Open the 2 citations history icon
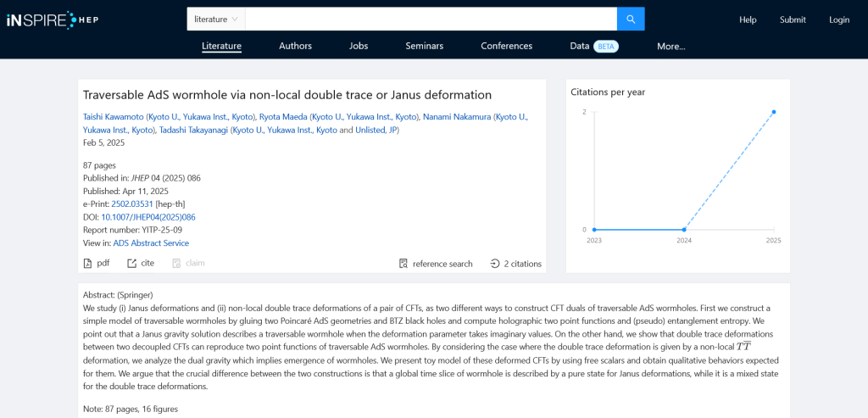The height and width of the screenshot is (418, 868). (495, 264)
